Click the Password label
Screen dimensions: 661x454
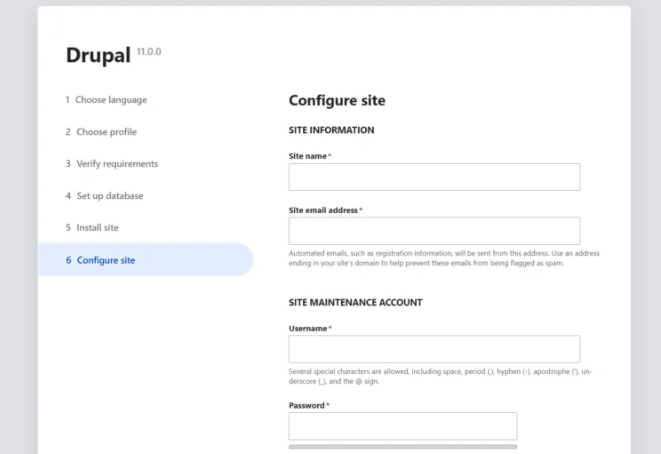[x=306, y=406]
